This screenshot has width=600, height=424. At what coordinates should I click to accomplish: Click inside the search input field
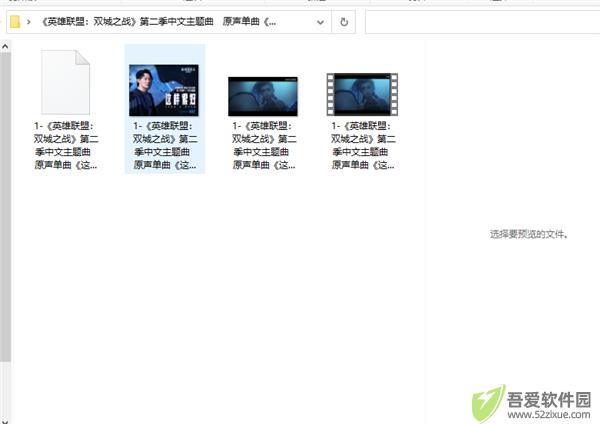click(x=483, y=22)
